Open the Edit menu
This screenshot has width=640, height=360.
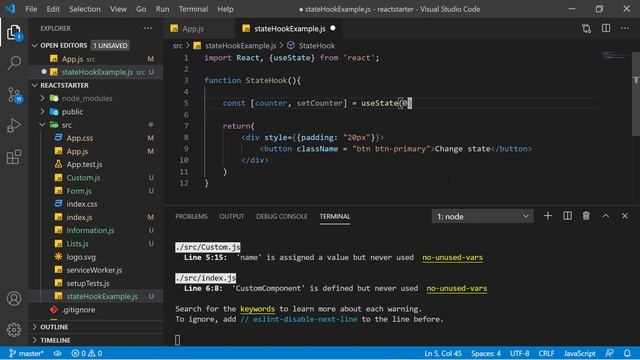53,9
